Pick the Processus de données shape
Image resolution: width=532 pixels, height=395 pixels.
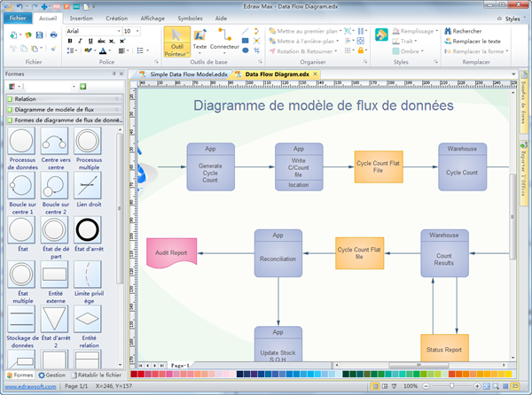point(21,141)
